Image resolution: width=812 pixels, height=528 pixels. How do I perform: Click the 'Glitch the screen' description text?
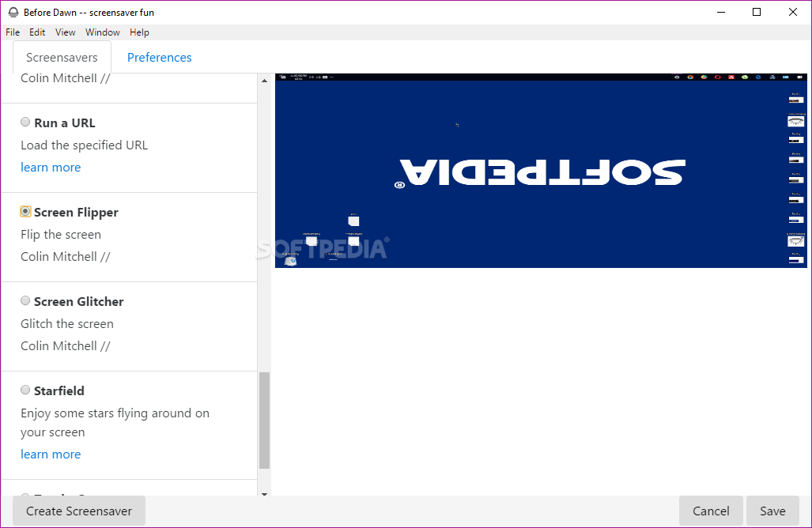pos(67,323)
